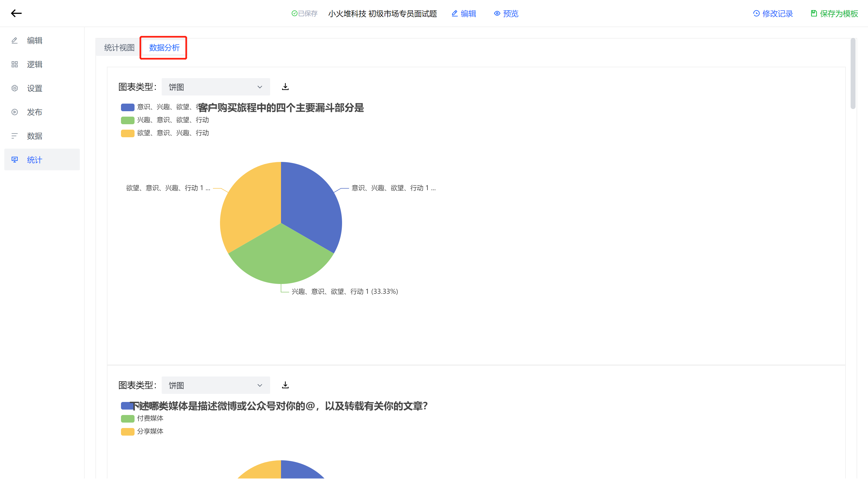Image resolution: width=868 pixels, height=479 pixels.
Task: Select the 数据分析 tab
Action: point(164,48)
